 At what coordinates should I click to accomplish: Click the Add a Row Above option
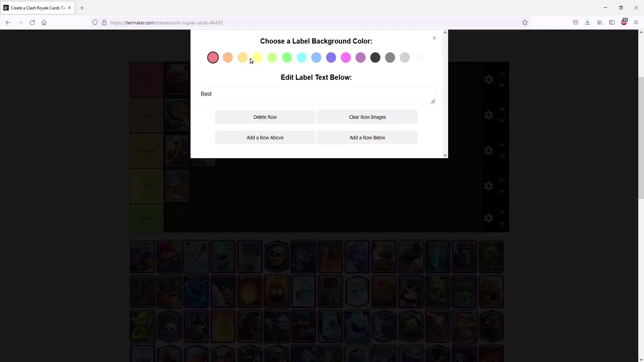pos(265,137)
